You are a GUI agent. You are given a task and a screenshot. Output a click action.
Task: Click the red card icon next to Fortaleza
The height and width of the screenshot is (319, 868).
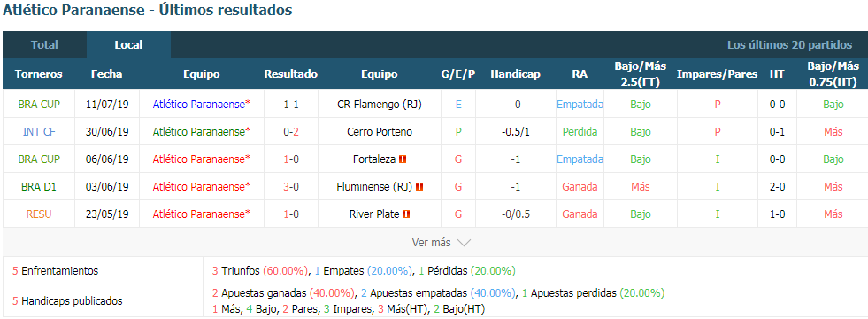(403, 159)
